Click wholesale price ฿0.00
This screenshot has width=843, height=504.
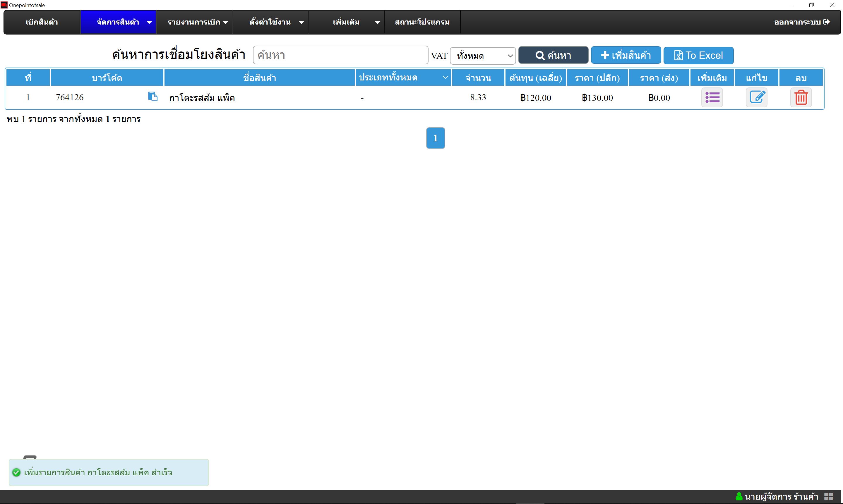[x=659, y=98]
